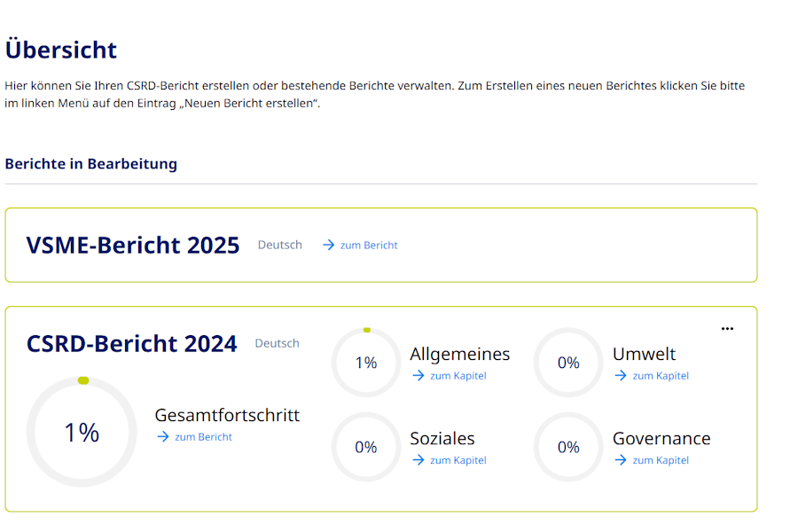Select the VSME-Bericht 2025 title

pyautogui.click(x=133, y=245)
